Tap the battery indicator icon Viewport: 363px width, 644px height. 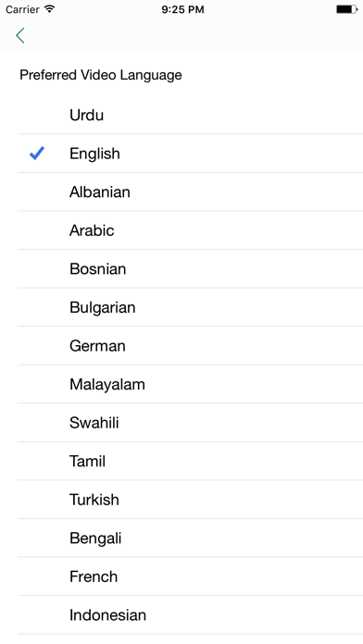point(346,9)
